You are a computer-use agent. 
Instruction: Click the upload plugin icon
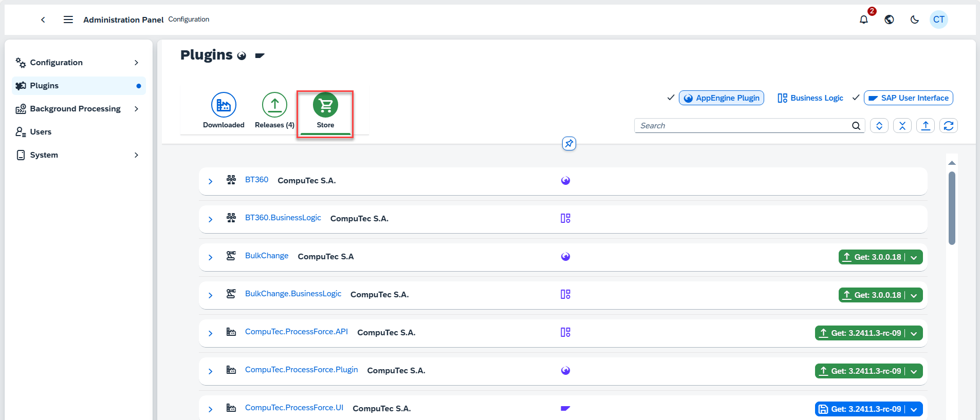point(925,126)
